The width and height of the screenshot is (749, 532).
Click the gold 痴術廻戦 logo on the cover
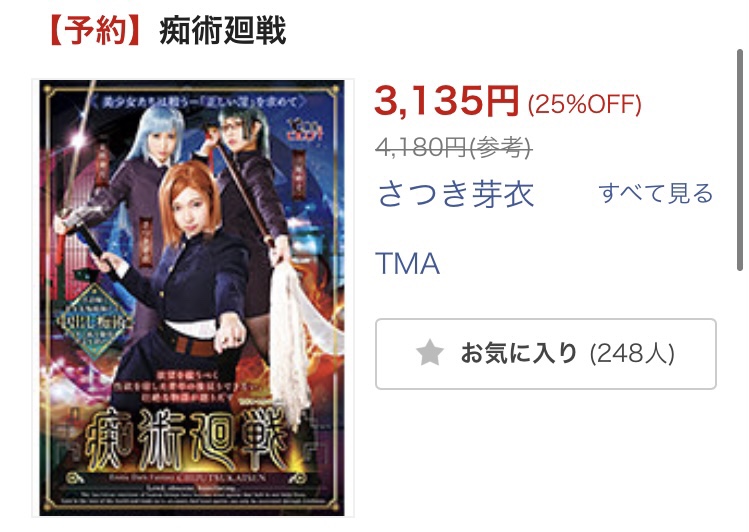point(187,440)
